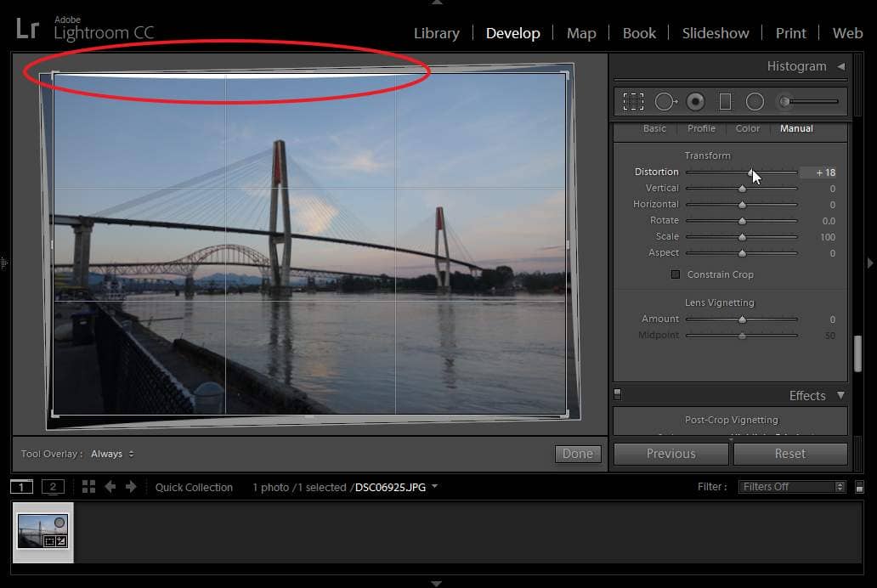The width and height of the screenshot is (877, 588).
Task: Toggle the second monitor window 2
Action: click(53, 487)
